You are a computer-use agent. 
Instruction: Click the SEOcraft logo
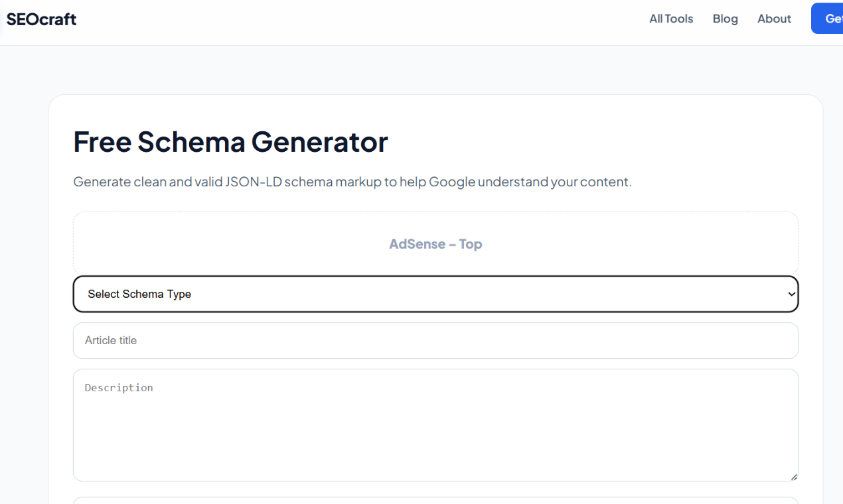coord(41,19)
